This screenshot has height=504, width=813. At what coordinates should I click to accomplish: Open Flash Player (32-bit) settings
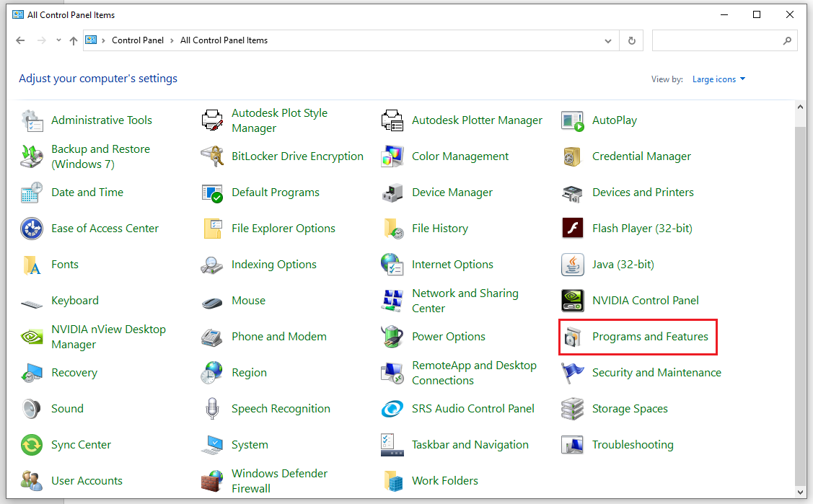pos(641,228)
